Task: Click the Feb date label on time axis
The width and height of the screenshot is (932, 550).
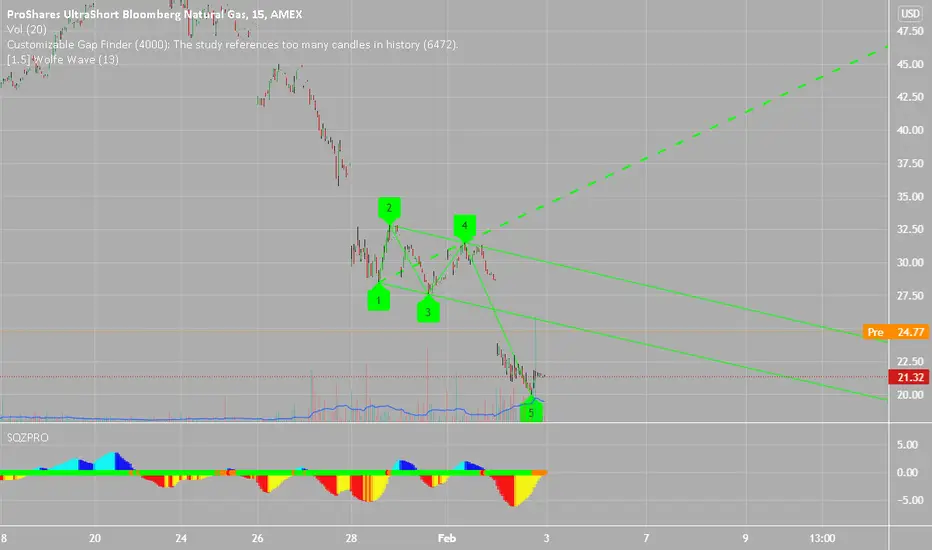Action: tap(446, 538)
